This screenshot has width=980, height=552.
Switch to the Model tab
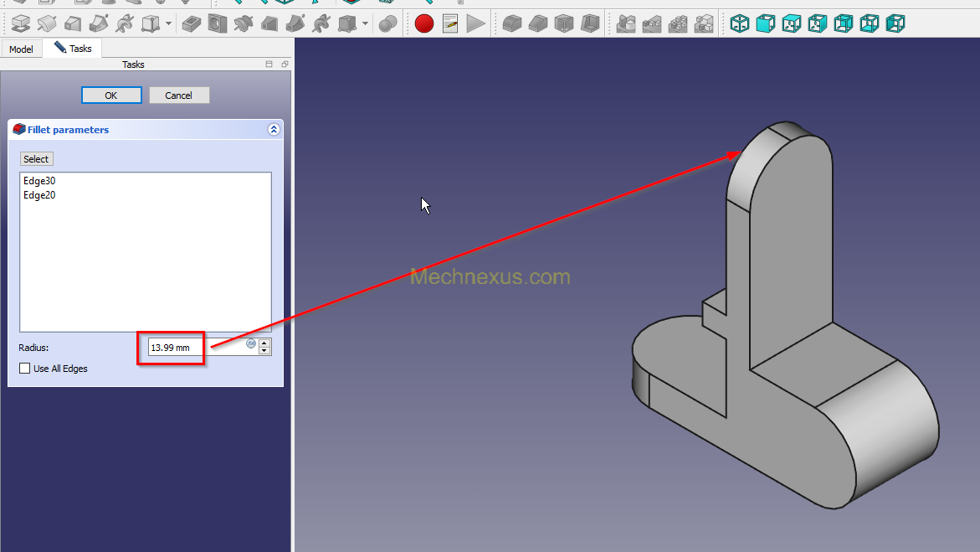tap(21, 49)
